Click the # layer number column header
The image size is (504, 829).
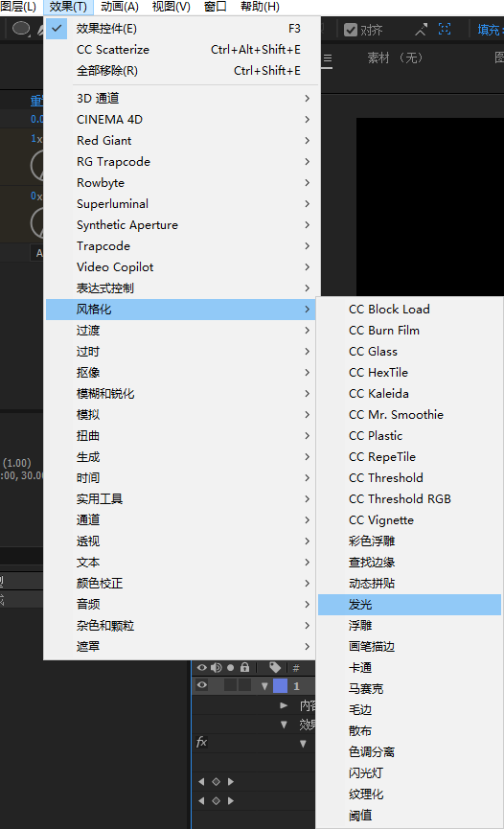pyautogui.click(x=296, y=668)
